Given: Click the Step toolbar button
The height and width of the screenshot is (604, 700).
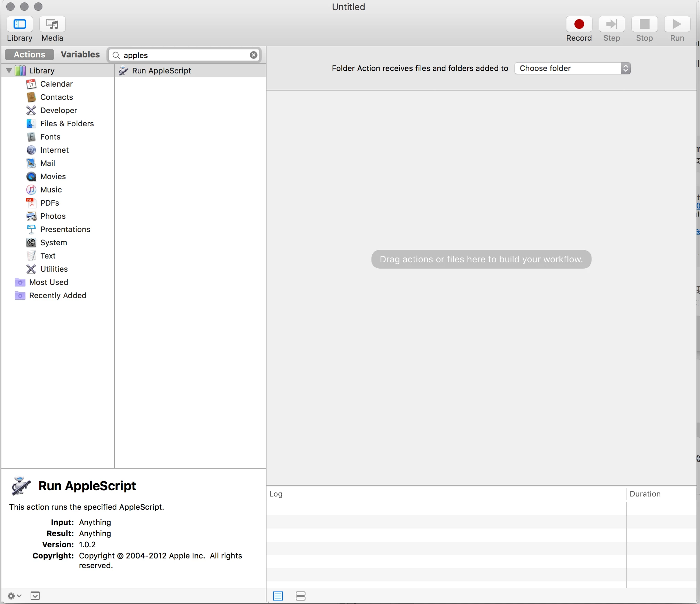Looking at the screenshot, I should tap(611, 24).
